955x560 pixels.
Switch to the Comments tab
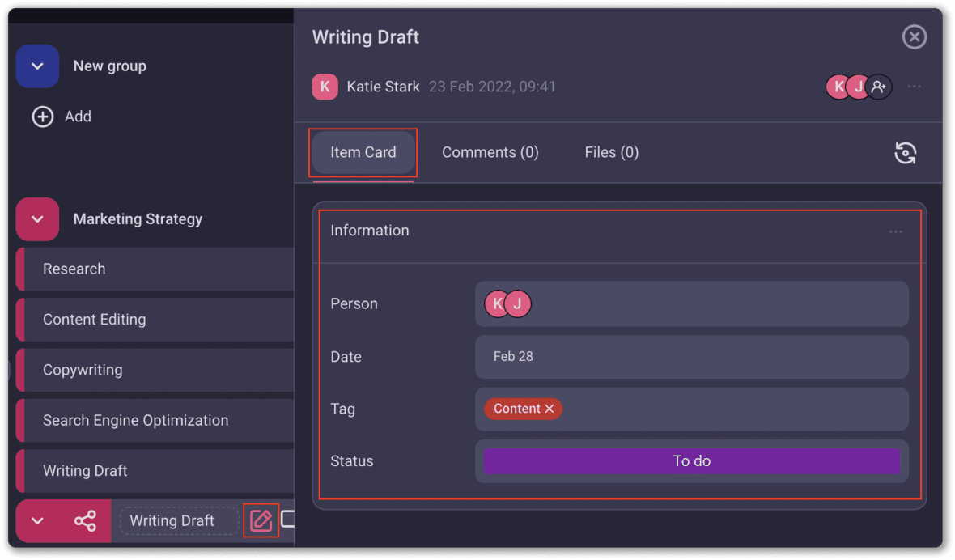490,152
